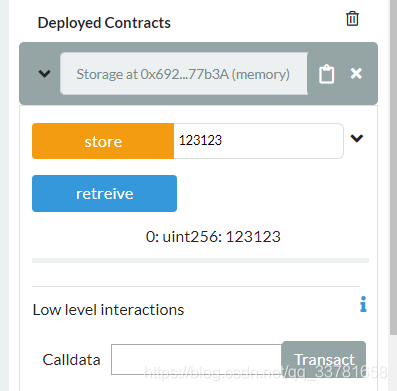Delete all deployed contracts with trash icon
Screen dimensions: 397x391
click(352, 19)
